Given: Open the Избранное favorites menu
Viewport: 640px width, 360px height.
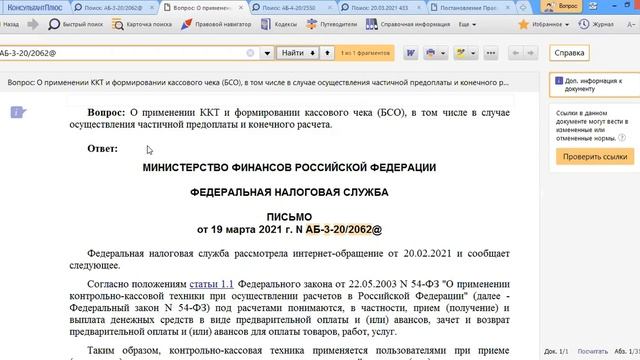Looking at the screenshot, I should pyautogui.click(x=544, y=24).
